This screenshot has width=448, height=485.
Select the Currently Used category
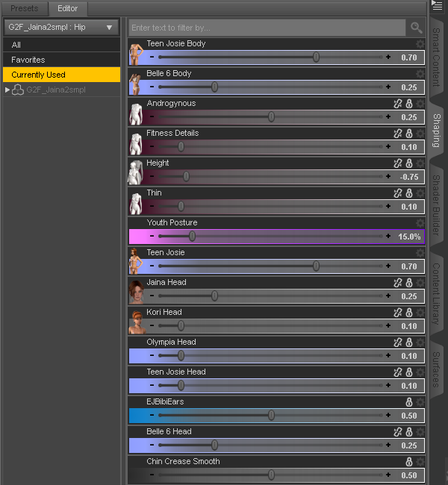pos(62,75)
